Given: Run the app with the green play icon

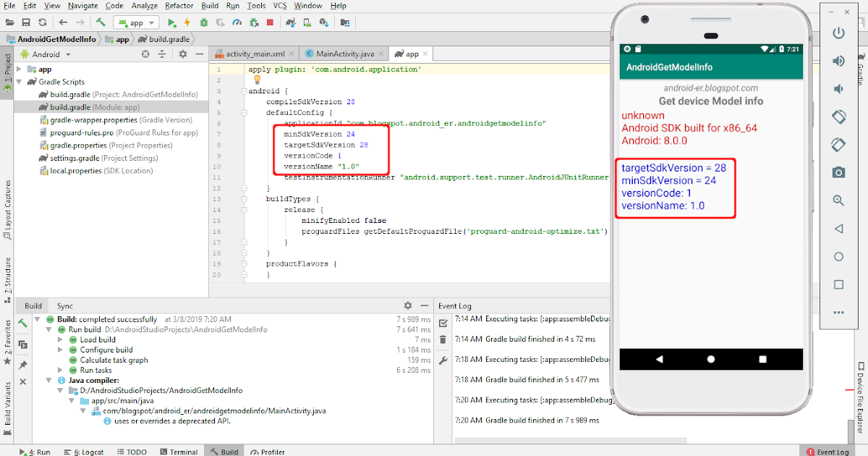Looking at the screenshot, I should [x=171, y=22].
